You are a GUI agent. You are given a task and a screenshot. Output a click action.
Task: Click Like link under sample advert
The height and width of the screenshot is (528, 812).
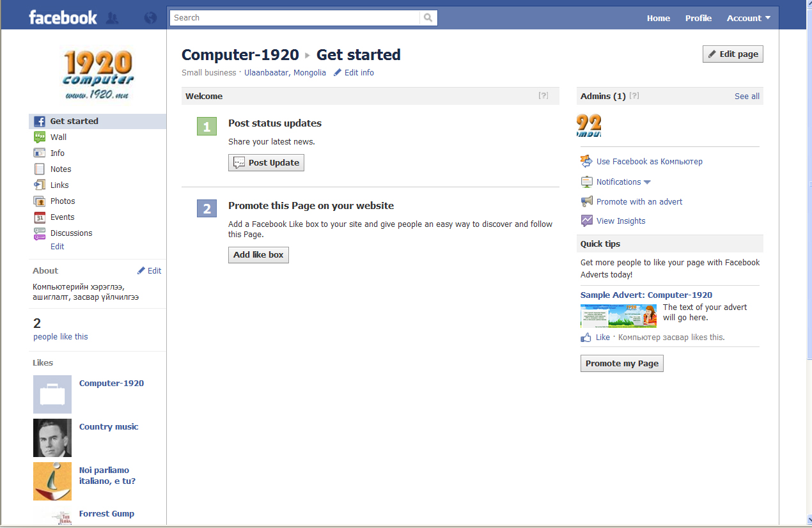tap(603, 338)
